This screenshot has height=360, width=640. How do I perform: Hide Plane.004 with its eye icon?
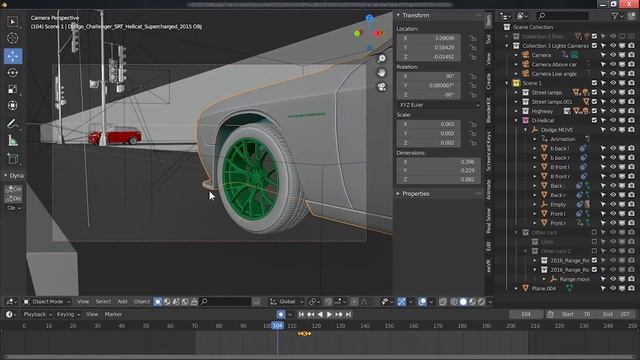click(x=613, y=289)
